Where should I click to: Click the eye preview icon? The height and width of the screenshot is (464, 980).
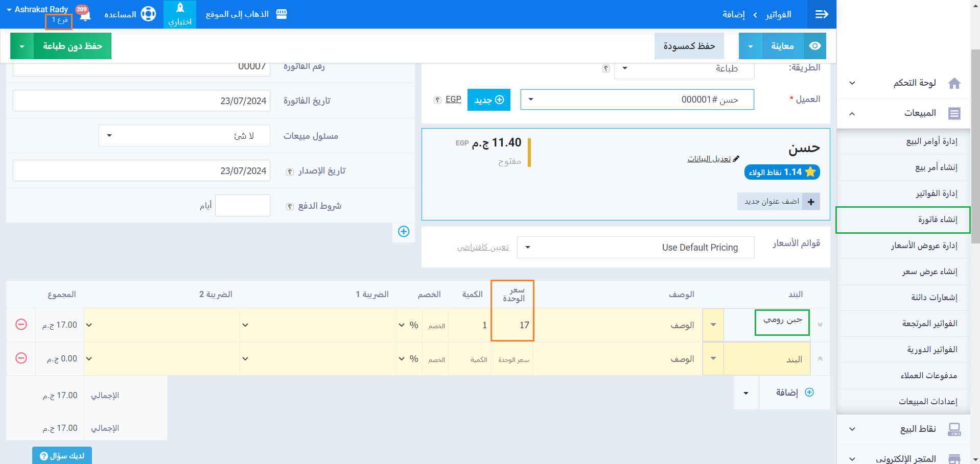click(x=815, y=46)
